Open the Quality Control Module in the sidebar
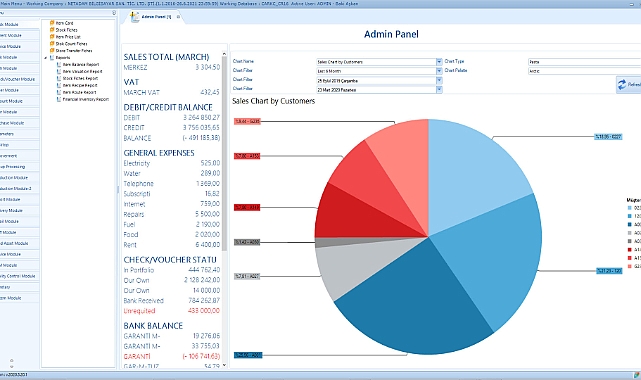Screen dimensions: 641x380 pos(19,276)
